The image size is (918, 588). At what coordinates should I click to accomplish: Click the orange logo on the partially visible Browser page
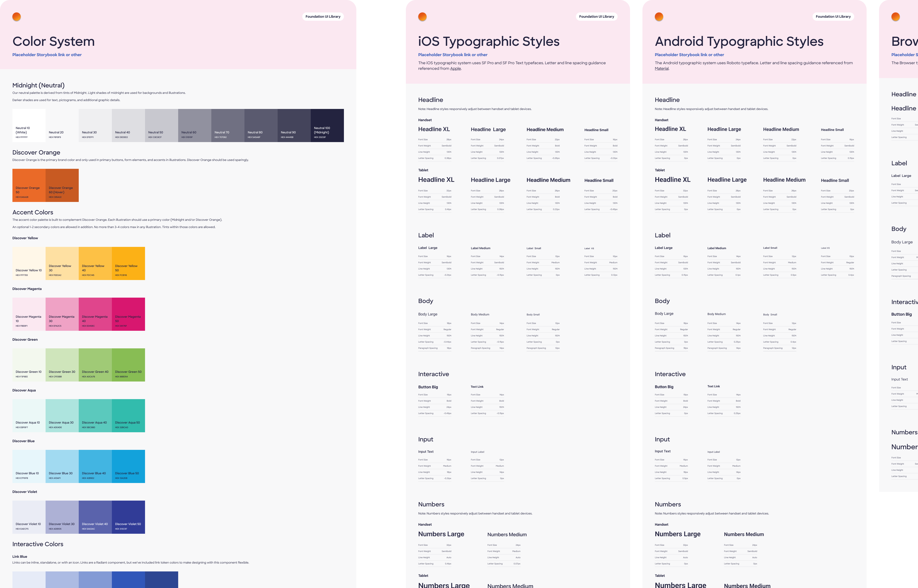[x=895, y=16]
